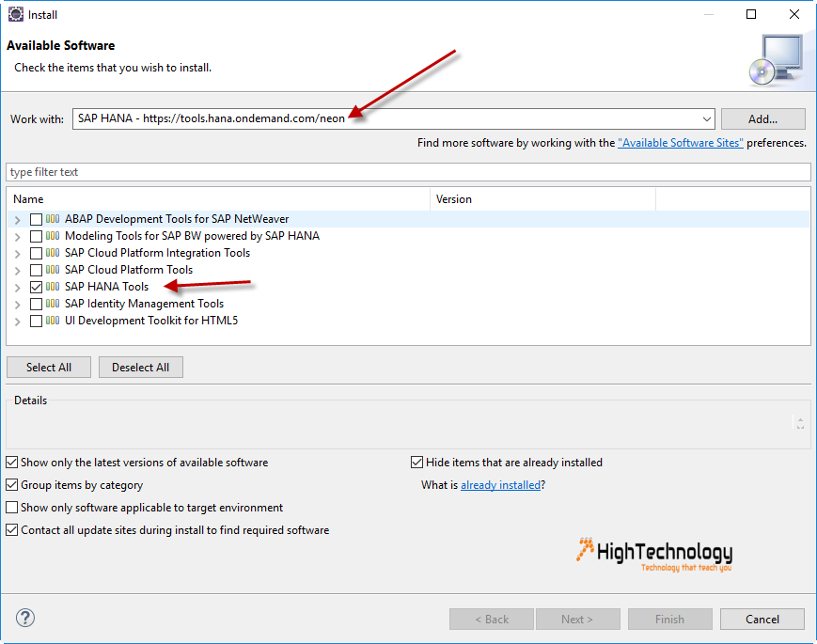Image resolution: width=817 pixels, height=644 pixels.
Task: Expand the SAP HANA Tools node
Action: [17, 288]
